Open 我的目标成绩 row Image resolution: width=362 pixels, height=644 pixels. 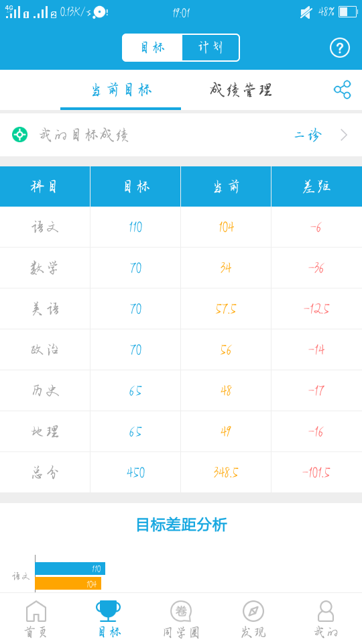click(181, 135)
